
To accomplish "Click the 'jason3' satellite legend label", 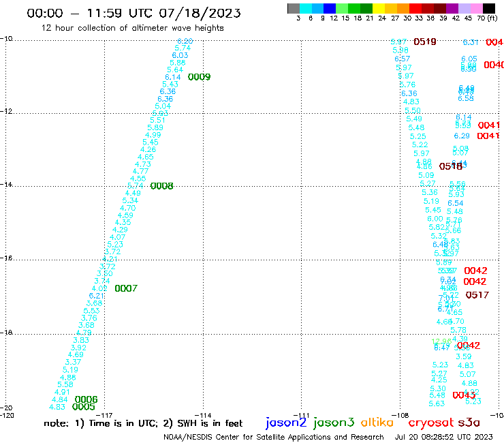I will (x=334, y=423).
